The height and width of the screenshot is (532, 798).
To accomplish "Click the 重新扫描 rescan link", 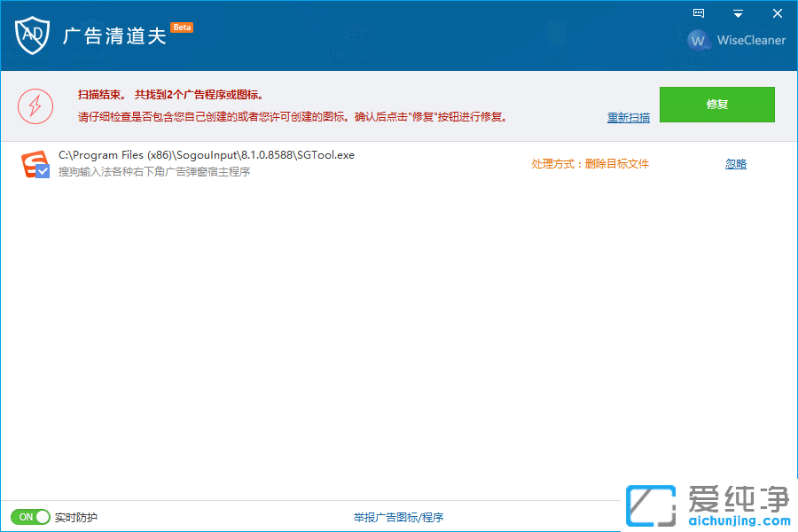I will 629,118.
